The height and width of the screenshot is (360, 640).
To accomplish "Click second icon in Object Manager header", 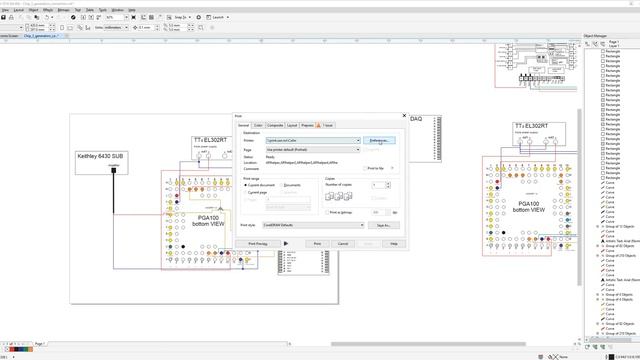I will click(x=595, y=44).
